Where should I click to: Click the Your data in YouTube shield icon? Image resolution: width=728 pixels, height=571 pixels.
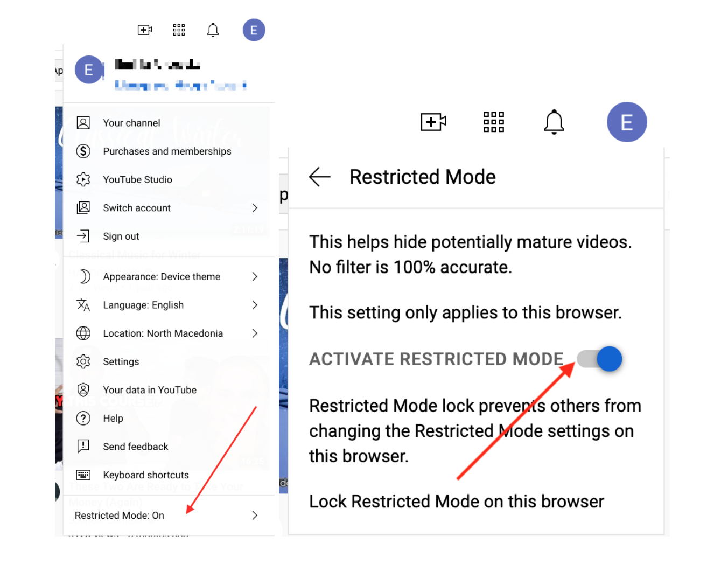click(83, 390)
